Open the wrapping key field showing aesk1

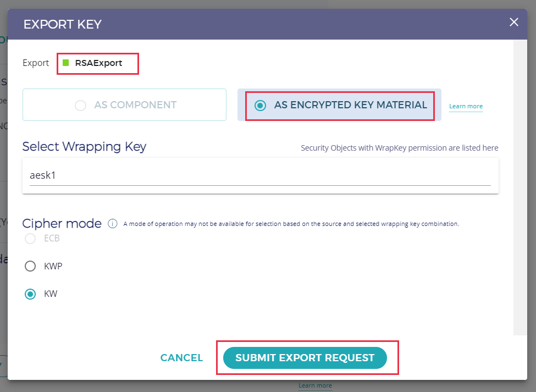(260, 175)
